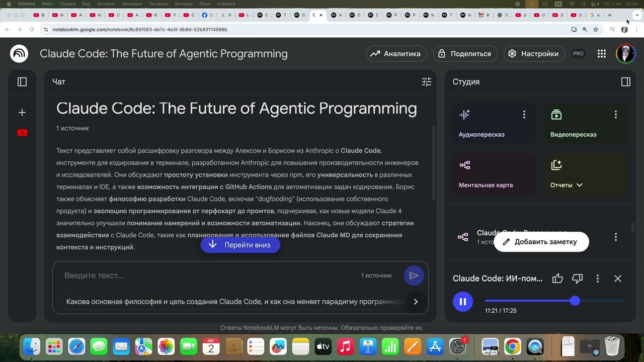
Task: Open Finder from the Dock
Action: click(x=32, y=346)
